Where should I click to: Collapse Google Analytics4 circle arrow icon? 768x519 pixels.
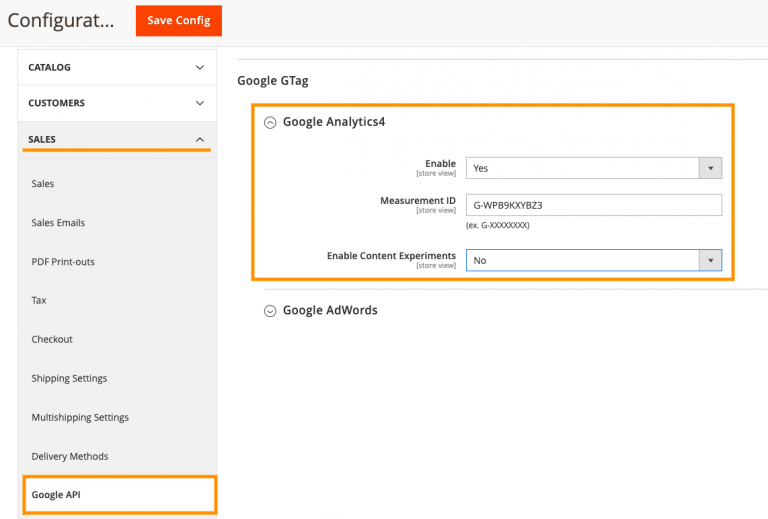point(270,122)
